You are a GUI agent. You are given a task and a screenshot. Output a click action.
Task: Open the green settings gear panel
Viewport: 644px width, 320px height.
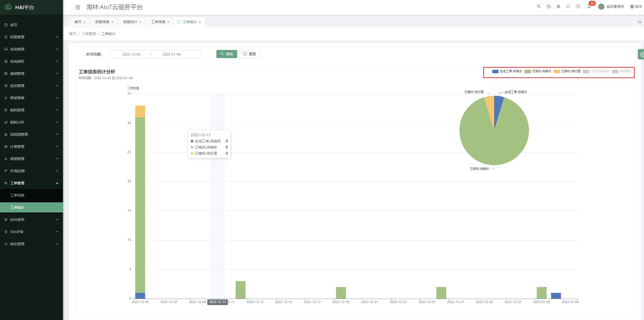click(641, 54)
